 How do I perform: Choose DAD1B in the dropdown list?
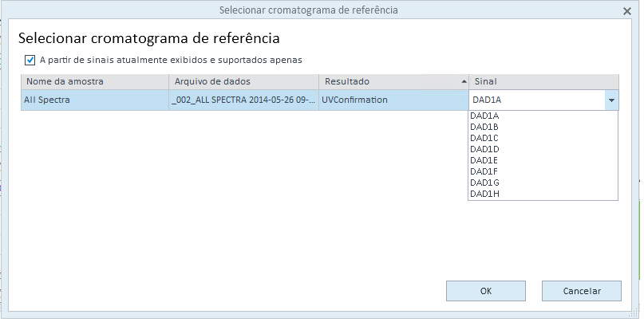(543, 128)
